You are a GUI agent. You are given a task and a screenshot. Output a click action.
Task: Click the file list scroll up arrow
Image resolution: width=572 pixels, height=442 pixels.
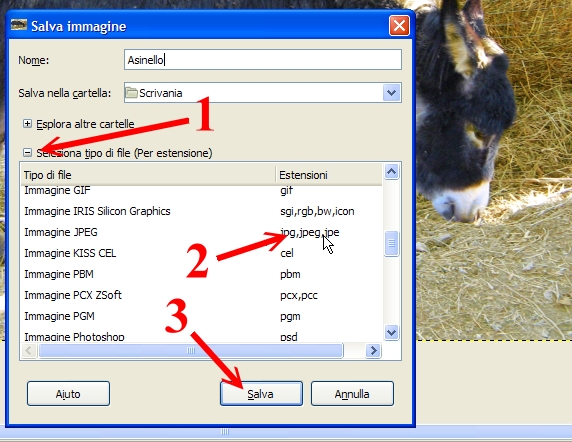[x=391, y=171]
